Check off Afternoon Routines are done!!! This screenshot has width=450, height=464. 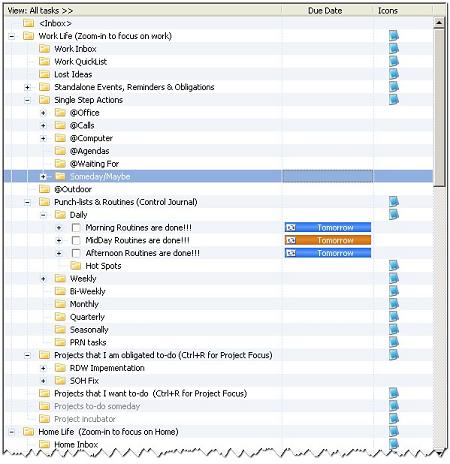click(76, 253)
